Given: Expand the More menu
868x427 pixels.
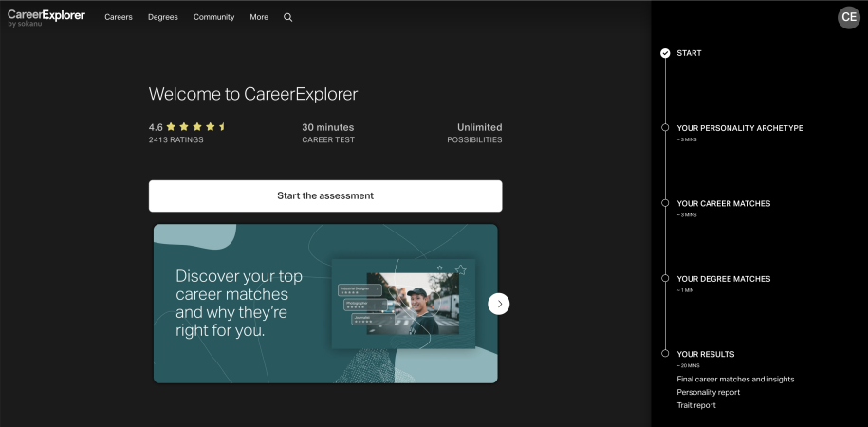Looking at the screenshot, I should click(259, 17).
